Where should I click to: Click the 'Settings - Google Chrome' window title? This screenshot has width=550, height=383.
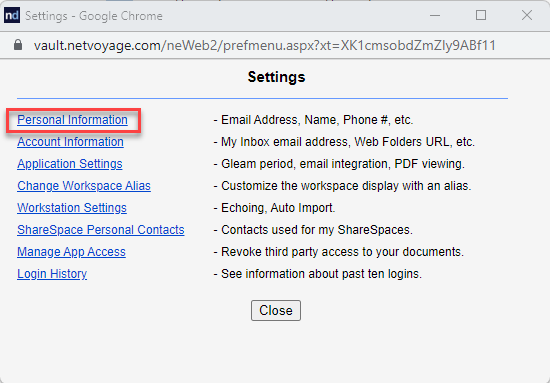point(94,16)
